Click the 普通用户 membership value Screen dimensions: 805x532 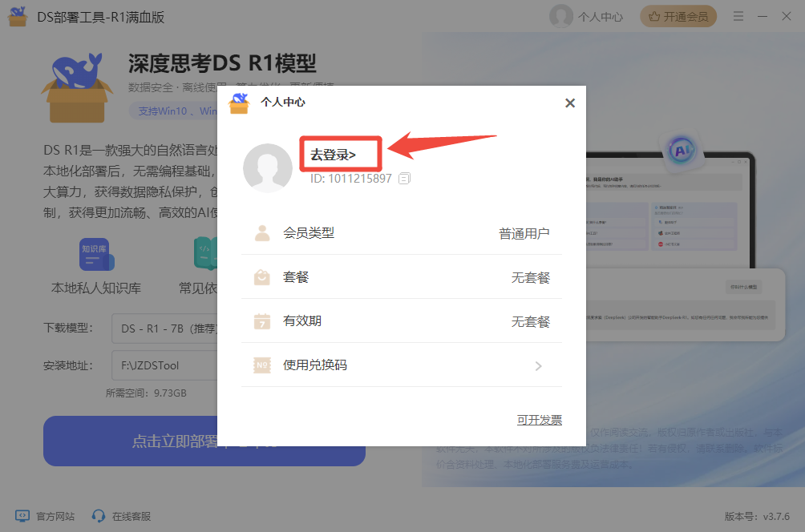click(x=524, y=233)
